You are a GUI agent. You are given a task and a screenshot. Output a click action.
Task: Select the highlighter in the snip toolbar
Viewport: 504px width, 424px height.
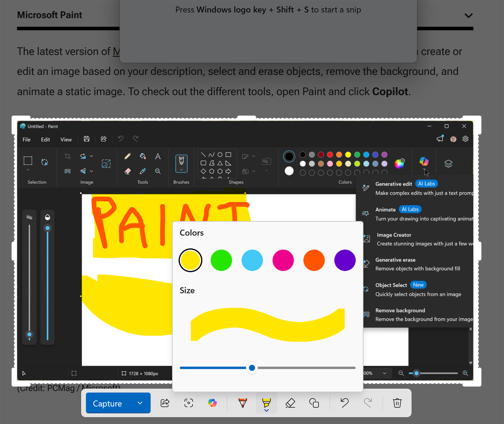(x=266, y=403)
